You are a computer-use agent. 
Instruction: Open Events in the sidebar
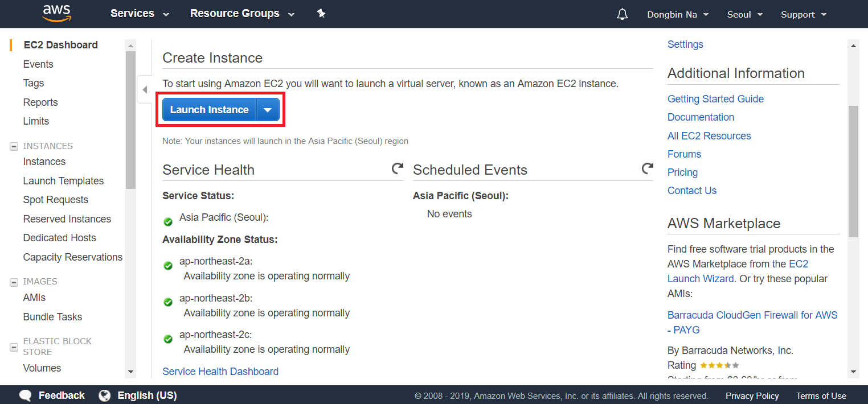click(38, 64)
